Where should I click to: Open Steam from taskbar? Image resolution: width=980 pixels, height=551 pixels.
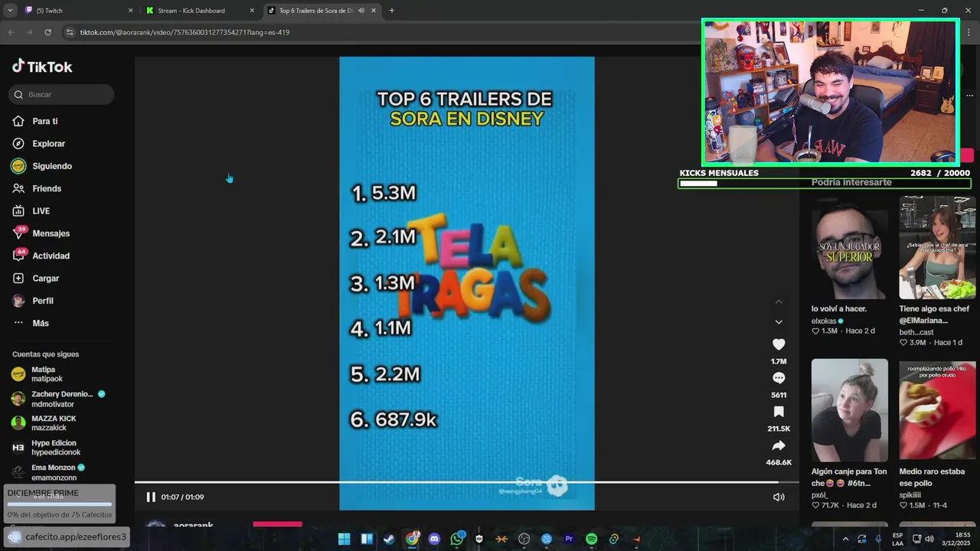coord(389,539)
